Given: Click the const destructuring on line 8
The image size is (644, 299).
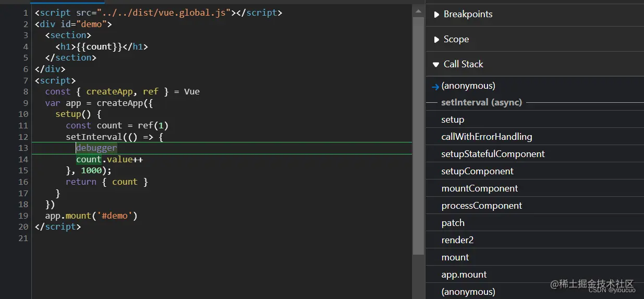Looking at the screenshot, I should pyautogui.click(x=123, y=91).
